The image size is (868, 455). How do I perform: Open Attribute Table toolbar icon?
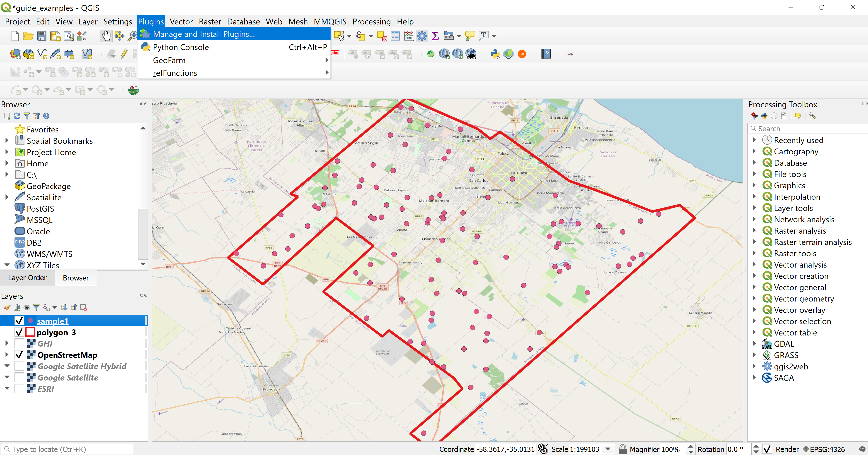tap(395, 36)
